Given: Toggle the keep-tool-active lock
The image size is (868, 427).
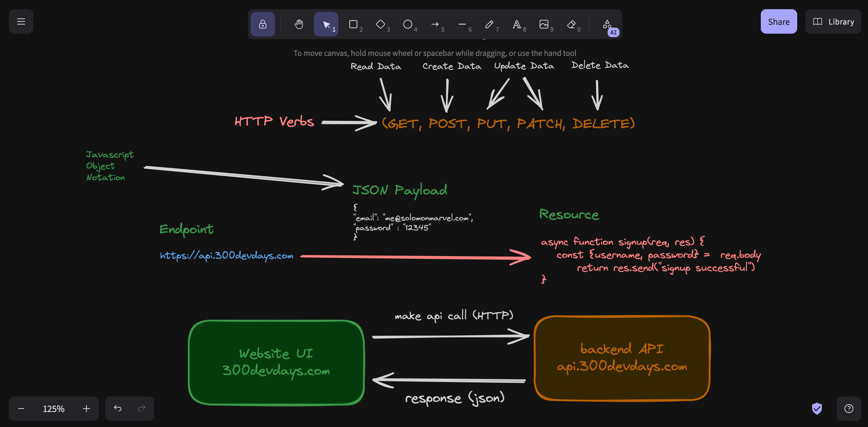Looking at the screenshot, I should [x=262, y=24].
